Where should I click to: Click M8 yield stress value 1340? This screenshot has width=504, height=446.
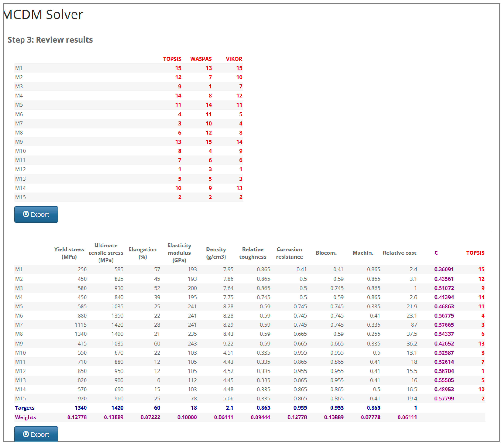click(x=81, y=334)
